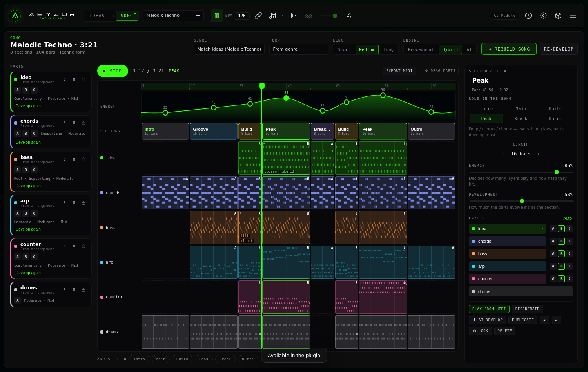This screenshot has width=588, height=372.
Task: Shift section left with the left arrow button
Action: [544, 320]
